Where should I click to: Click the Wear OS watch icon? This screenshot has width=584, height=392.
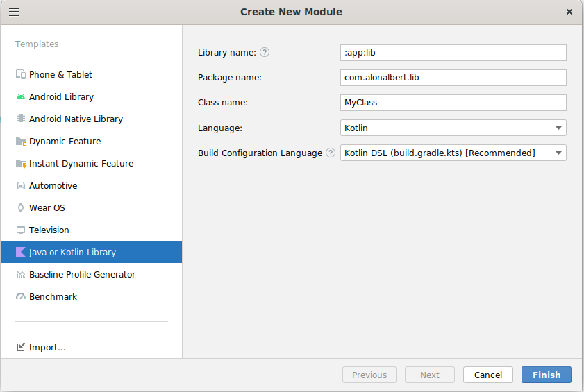pos(21,208)
